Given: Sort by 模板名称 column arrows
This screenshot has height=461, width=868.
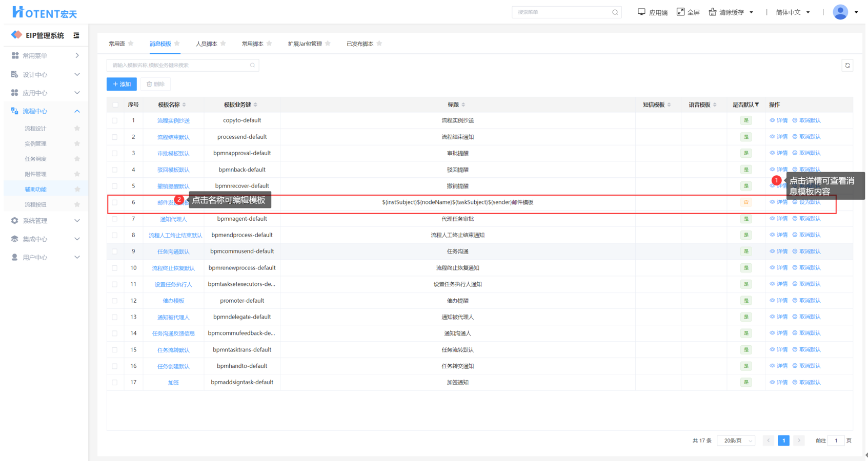Looking at the screenshot, I should (x=184, y=104).
